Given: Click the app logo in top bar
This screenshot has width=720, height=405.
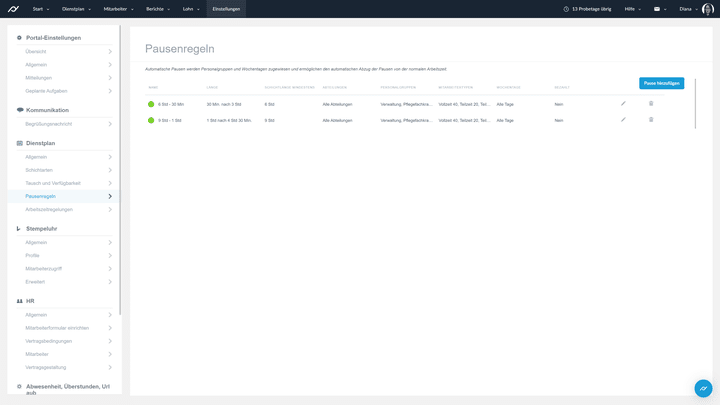Looking at the screenshot, I should pyautogui.click(x=14, y=9).
